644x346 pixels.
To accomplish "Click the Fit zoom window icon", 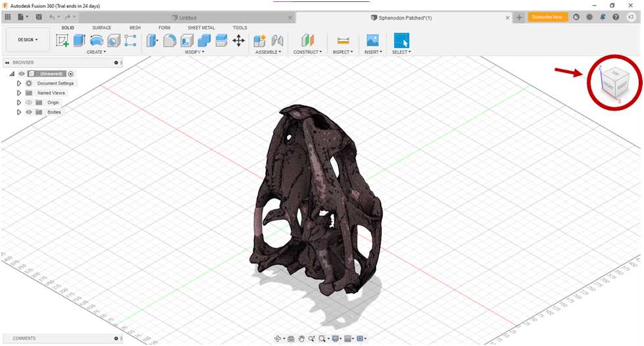I will (x=322, y=339).
